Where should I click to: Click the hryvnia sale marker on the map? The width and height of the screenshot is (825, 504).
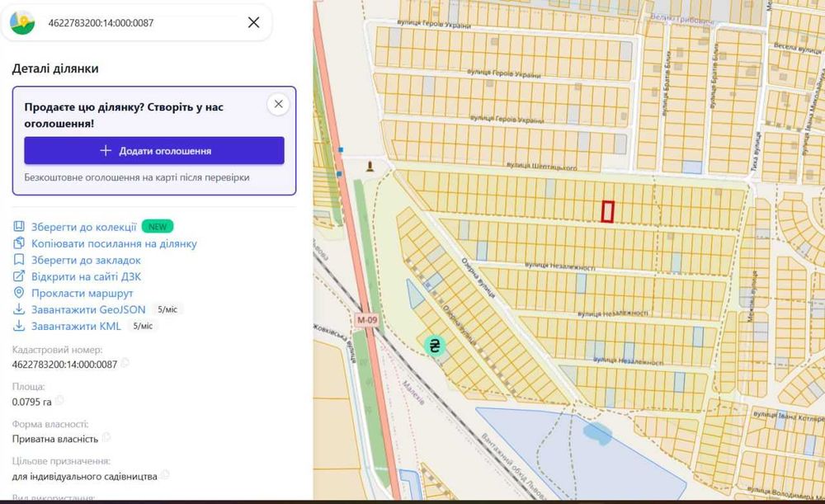point(435,346)
